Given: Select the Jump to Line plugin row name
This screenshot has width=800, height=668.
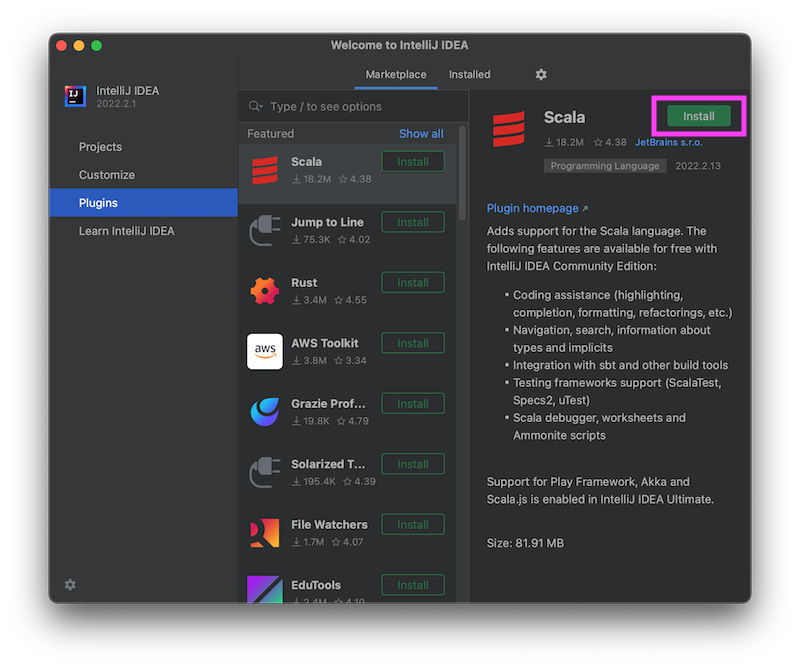Looking at the screenshot, I should [x=327, y=222].
